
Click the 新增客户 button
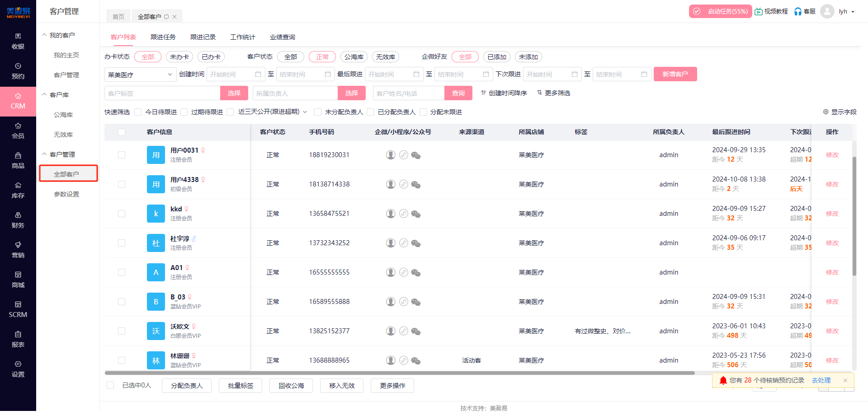[x=675, y=74]
